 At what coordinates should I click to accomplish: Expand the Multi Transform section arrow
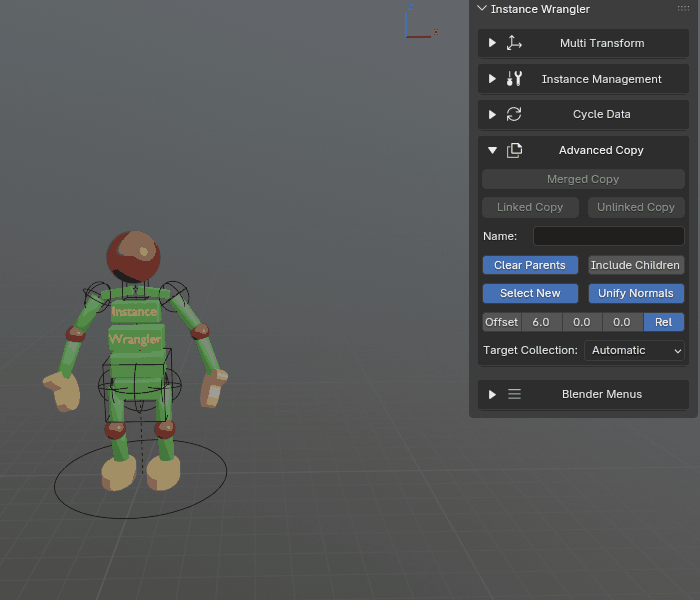tap(492, 43)
